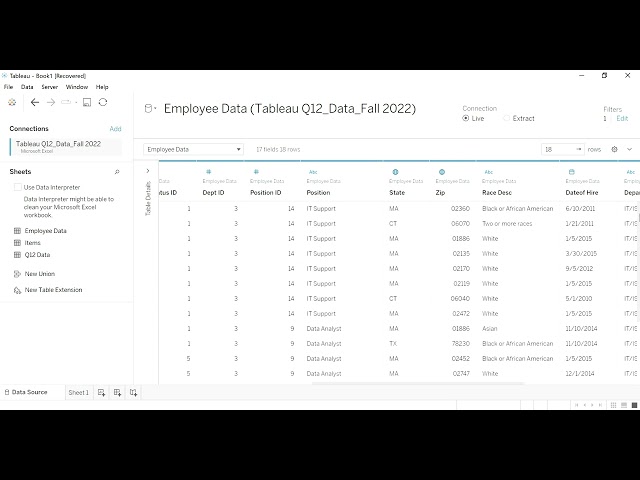Click the number type icon above Position ID
This screenshot has width=640, height=480.
pyautogui.click(x=256, y=172)
